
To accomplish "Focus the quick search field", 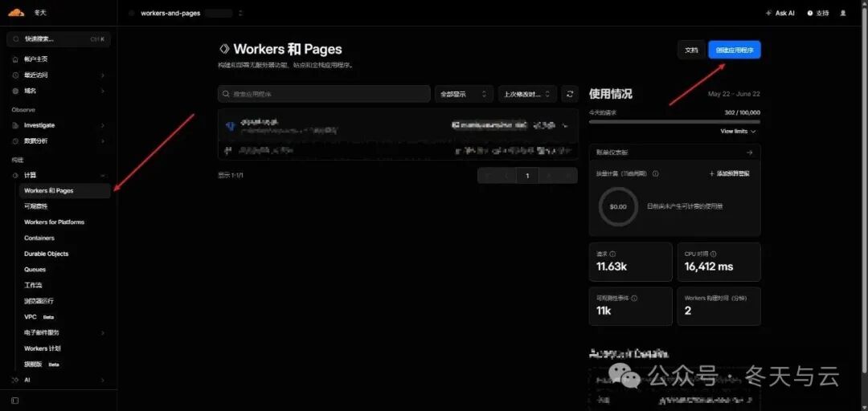I will (x=59, y=39).
